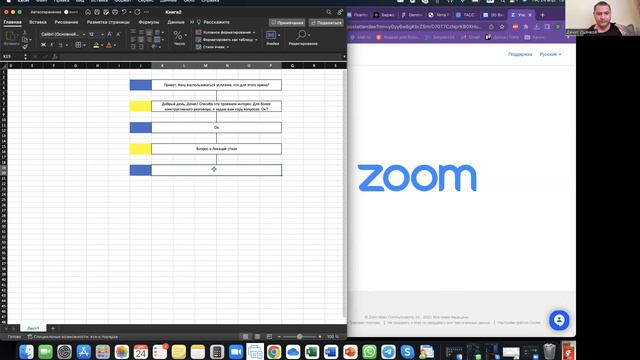Screen dimensions: 640x360
Task: Click the Home icon in Excel title bar
Action: 88,12
